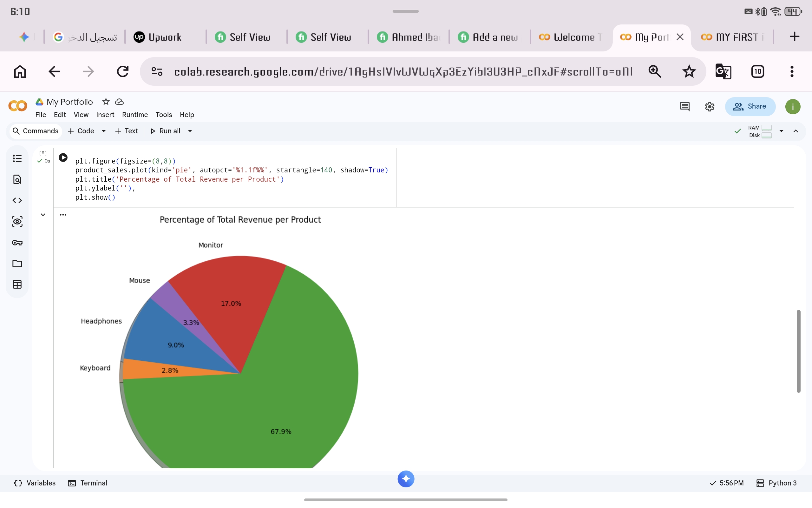Reload the Colab page
This screenshot has height=508, width=812.
(122, 71)
